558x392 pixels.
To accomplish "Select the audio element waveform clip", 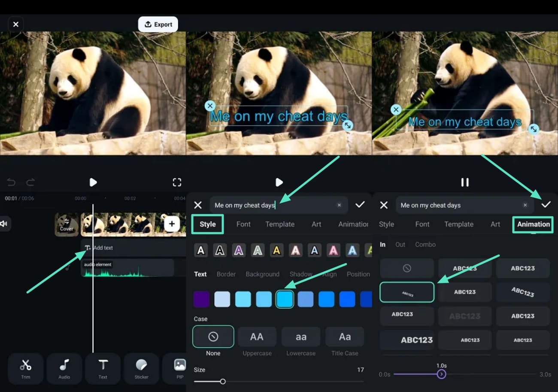I will pyautogui.click(x=127, y=267).
